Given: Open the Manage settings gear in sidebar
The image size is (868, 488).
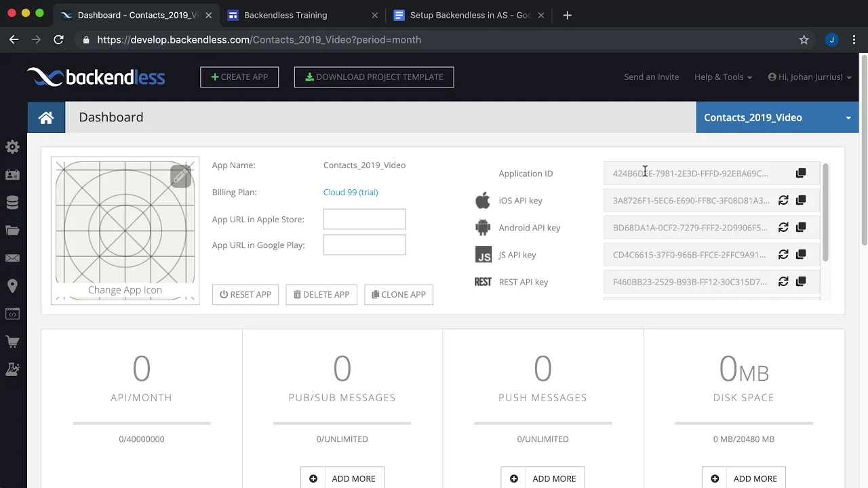Looking at the screenshot, I should click(x=12, y=147).
